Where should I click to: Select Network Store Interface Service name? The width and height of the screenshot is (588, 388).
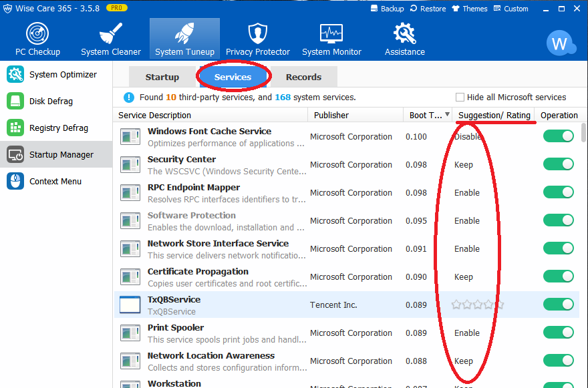pyautogui.click(x=218, y=244)
